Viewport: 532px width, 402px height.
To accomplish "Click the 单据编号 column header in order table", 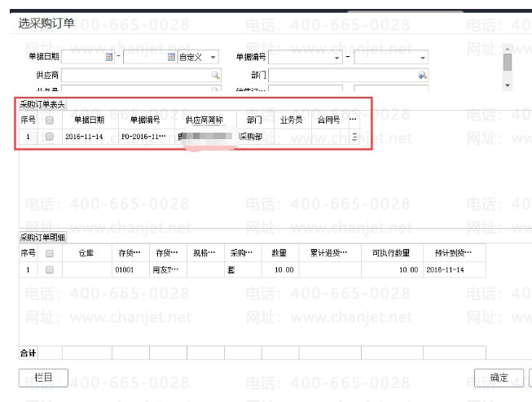I will [146, 120].
